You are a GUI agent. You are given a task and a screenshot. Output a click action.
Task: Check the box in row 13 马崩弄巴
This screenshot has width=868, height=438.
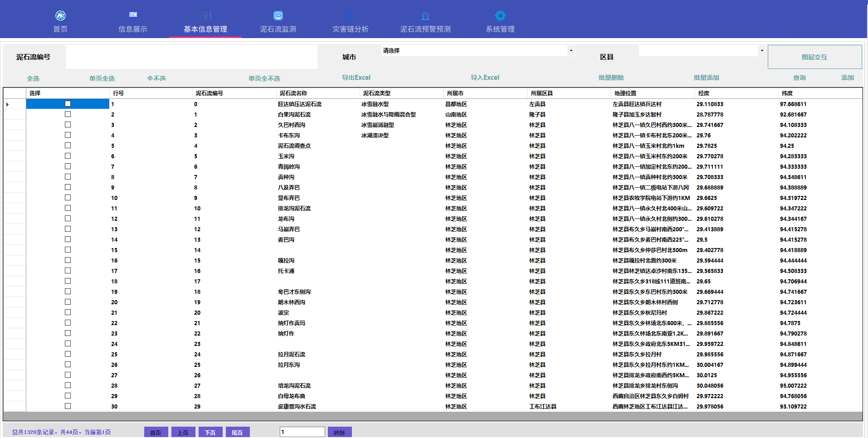point(68,229)
